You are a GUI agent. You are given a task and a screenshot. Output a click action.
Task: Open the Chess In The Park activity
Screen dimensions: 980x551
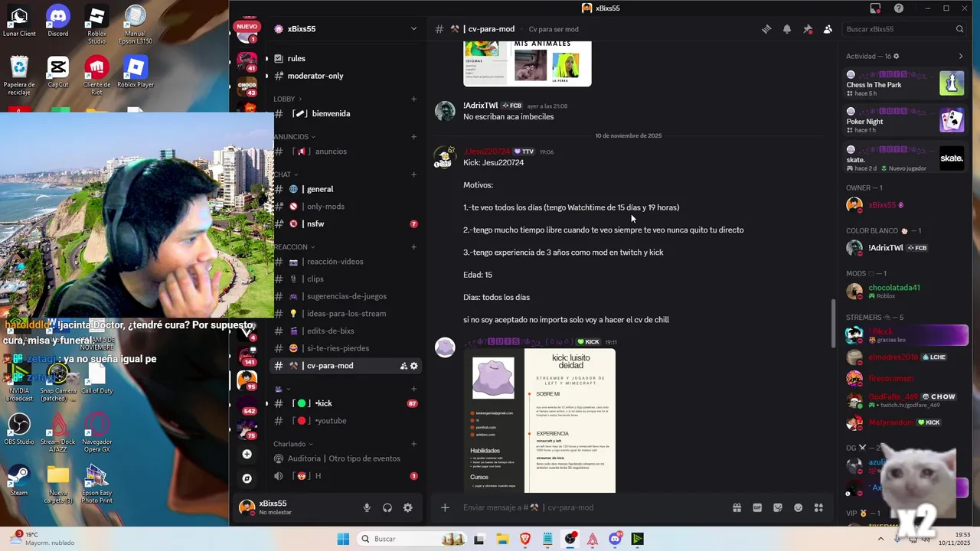click(x=904, y=83)
